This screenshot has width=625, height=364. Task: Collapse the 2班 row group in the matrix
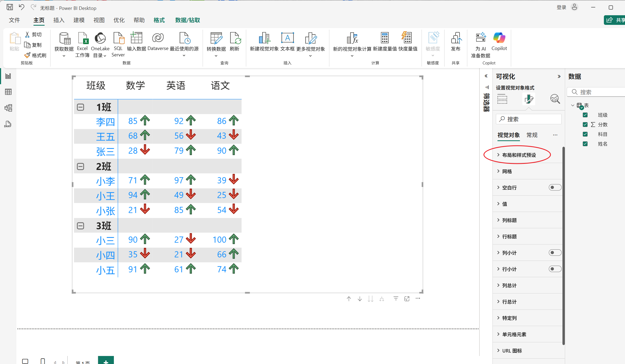pos(80,166)
